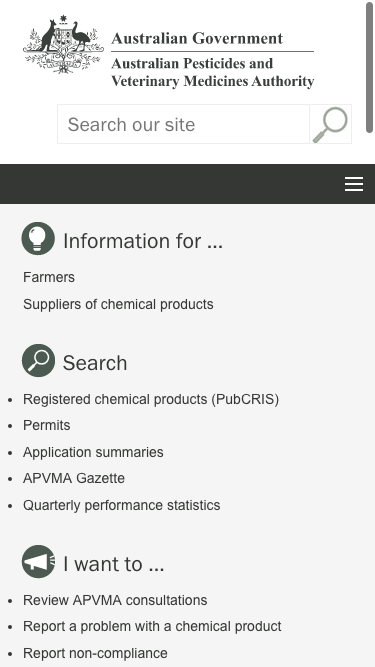The height and width of the screenshot is (667, 375).
Task: Click the round magnifier icon beside Search heading
Action: (38, 361)
